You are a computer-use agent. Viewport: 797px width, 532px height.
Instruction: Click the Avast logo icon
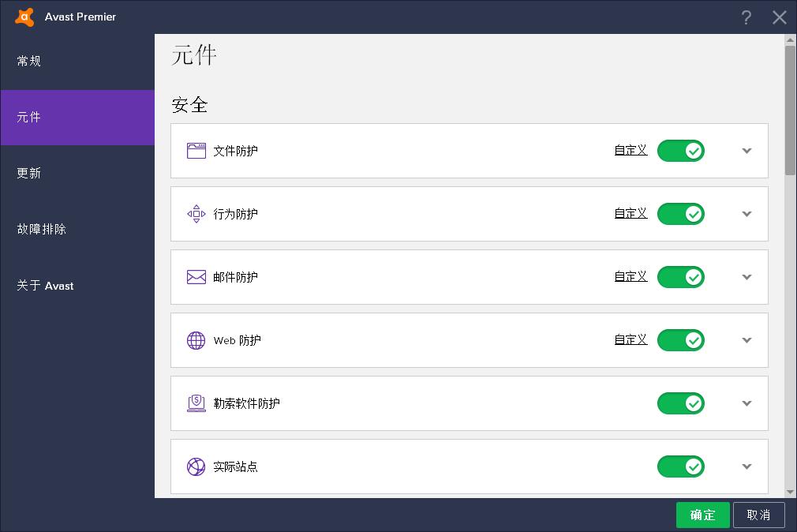(x=24, y=17)
